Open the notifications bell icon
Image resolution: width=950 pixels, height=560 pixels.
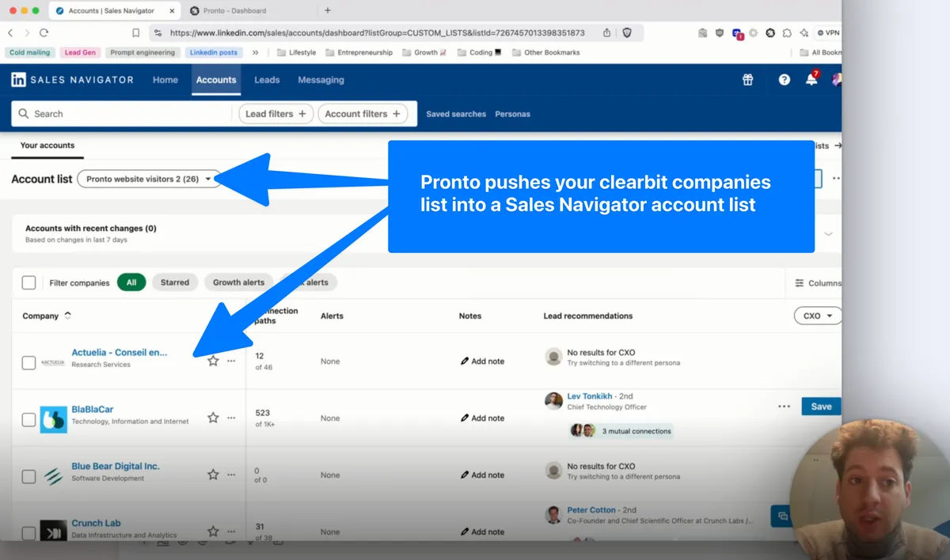[811, 80]
